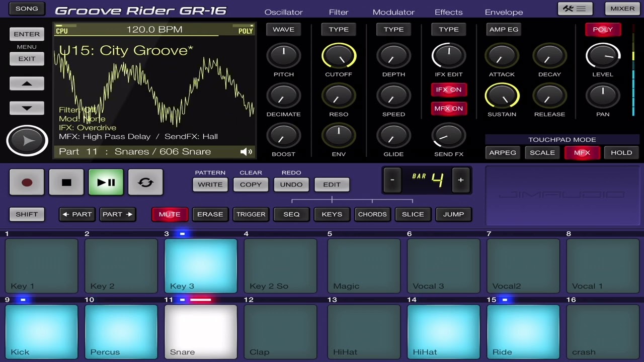Enable SCALE touchpad mode

(542, 153)
